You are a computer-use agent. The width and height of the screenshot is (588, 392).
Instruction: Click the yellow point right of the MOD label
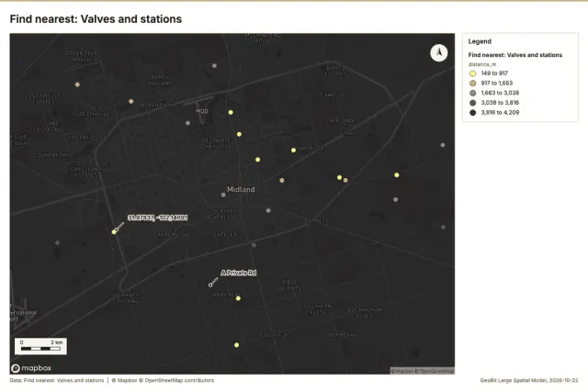pyautogui.click(x=231, y=112)
